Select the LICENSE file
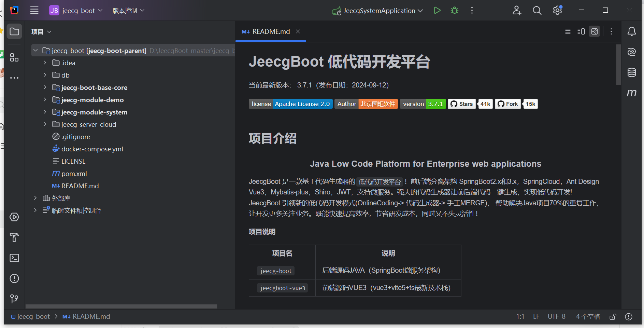Screen dimensions: 644x328 [x=69, y=161]
